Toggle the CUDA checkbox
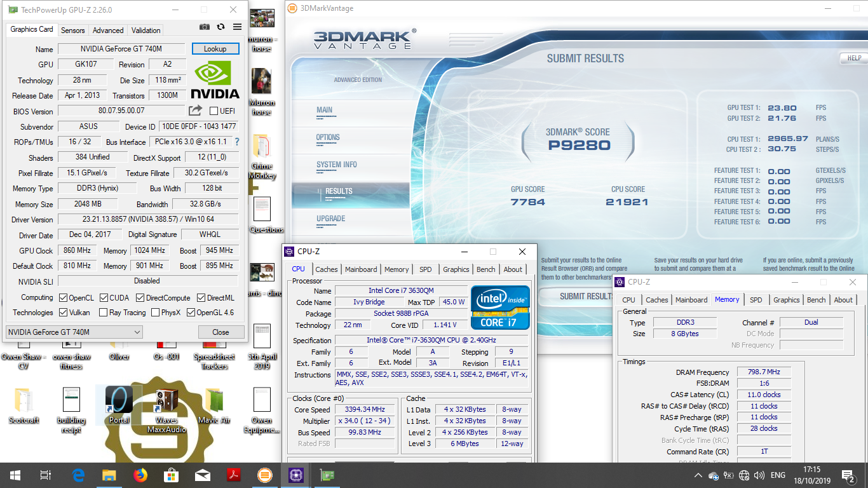 (x=103, y=297)
